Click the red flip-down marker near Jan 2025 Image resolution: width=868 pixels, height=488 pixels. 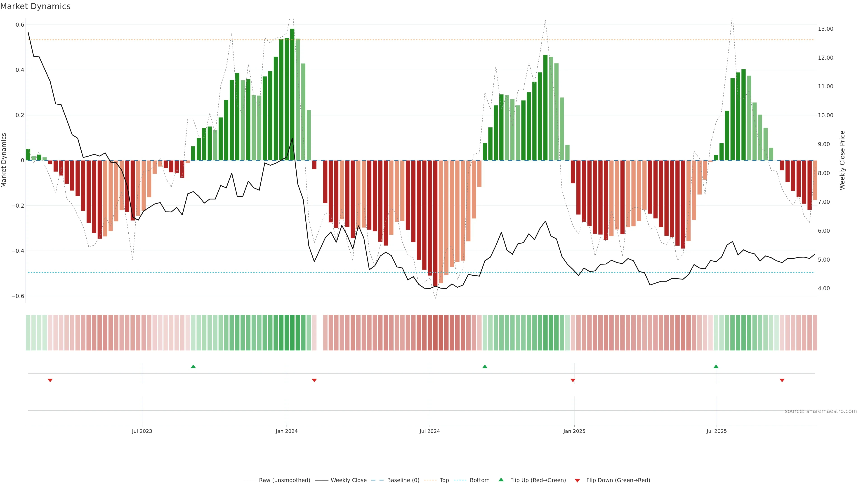[573, 380]
